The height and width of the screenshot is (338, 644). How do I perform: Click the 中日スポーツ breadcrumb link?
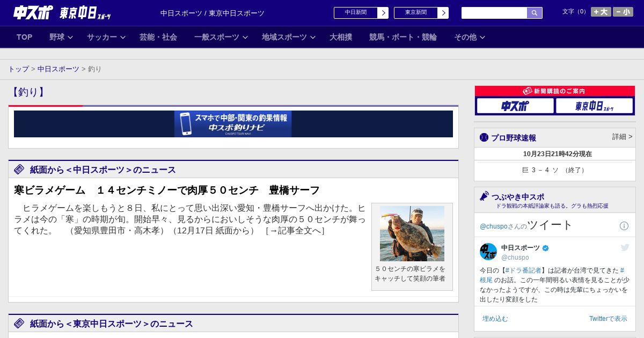tap(58, 69)
